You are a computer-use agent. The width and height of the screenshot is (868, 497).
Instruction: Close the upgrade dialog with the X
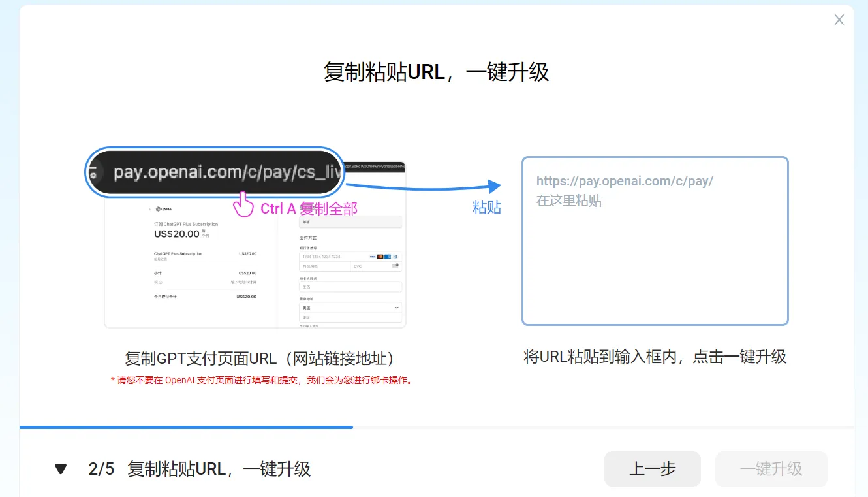839,20
